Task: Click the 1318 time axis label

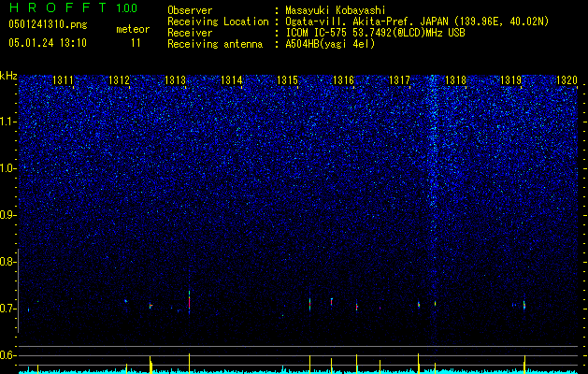Action: coord(455,80)
